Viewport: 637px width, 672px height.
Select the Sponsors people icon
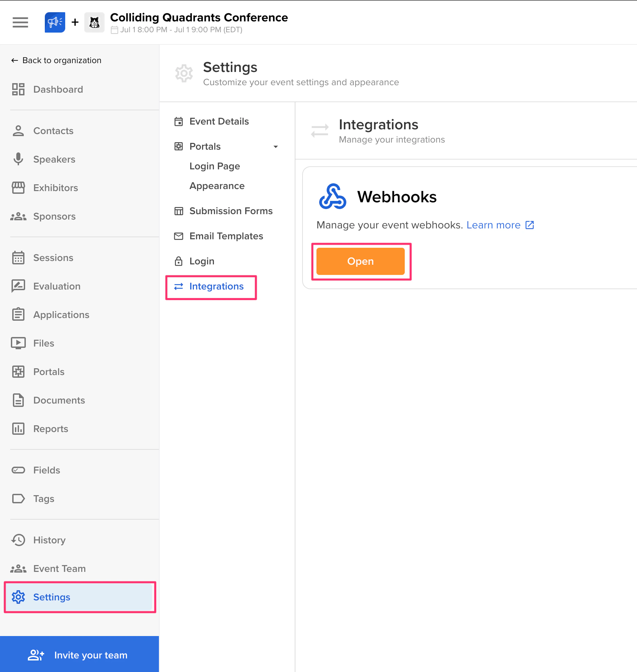pos(19,216)
